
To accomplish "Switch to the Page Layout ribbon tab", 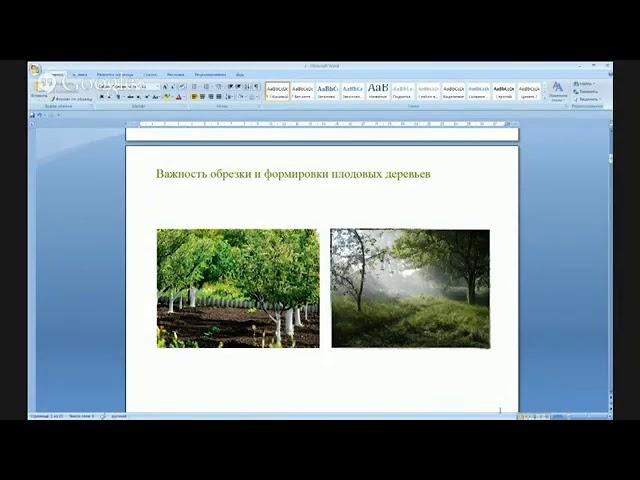I will tap(115, 75).
